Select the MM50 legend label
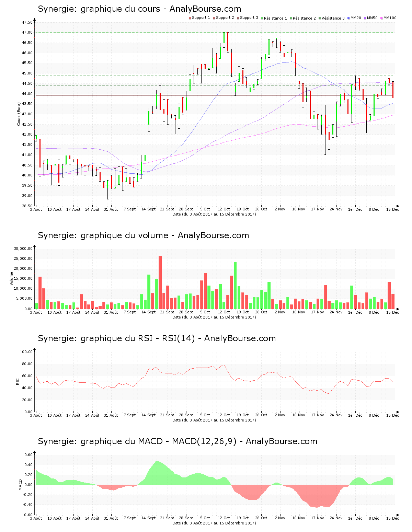Image resolution: width=412 pixels, height=532 pixels. (x=372, y=18)
